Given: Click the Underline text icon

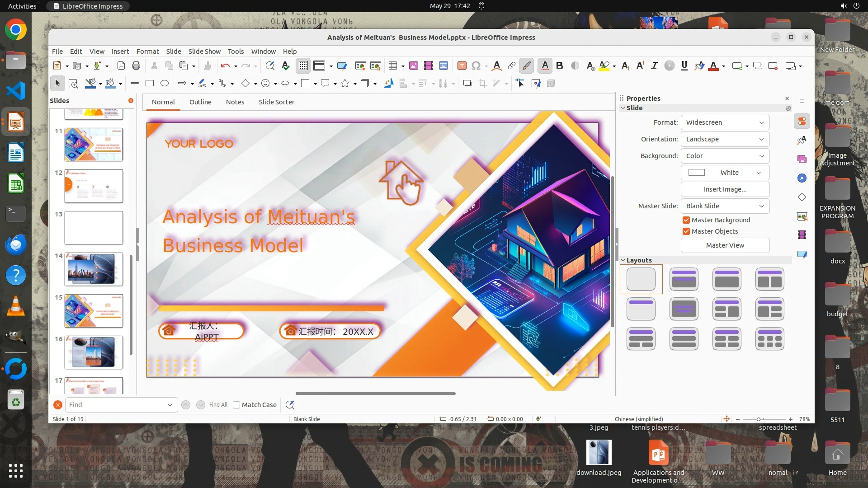Looking at the screenshot, I should coord(684,66).
